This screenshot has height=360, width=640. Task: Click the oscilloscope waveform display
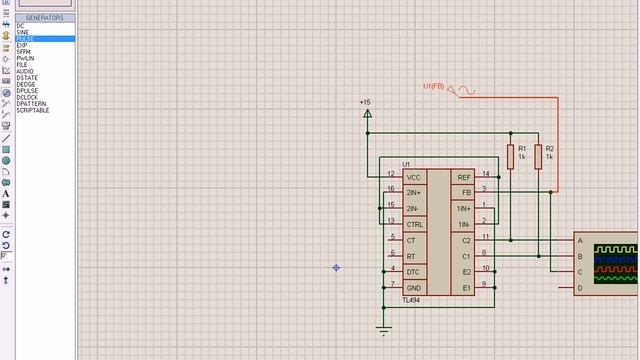tap(616, 263)
